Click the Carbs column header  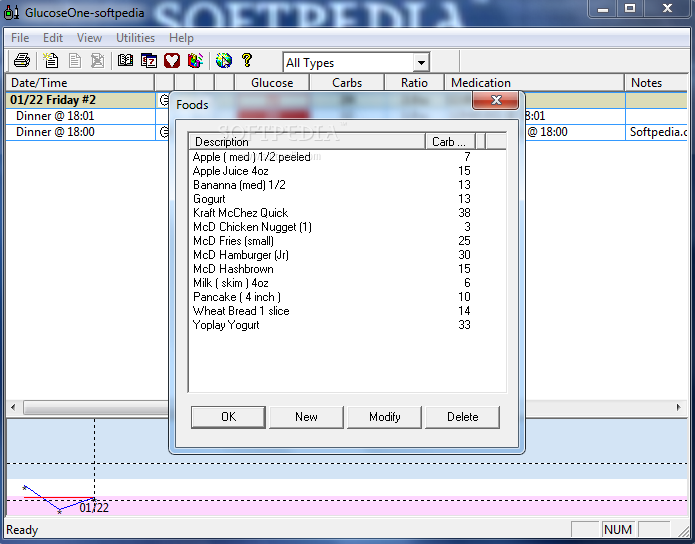pyautogui.click(x=347, y=83)
